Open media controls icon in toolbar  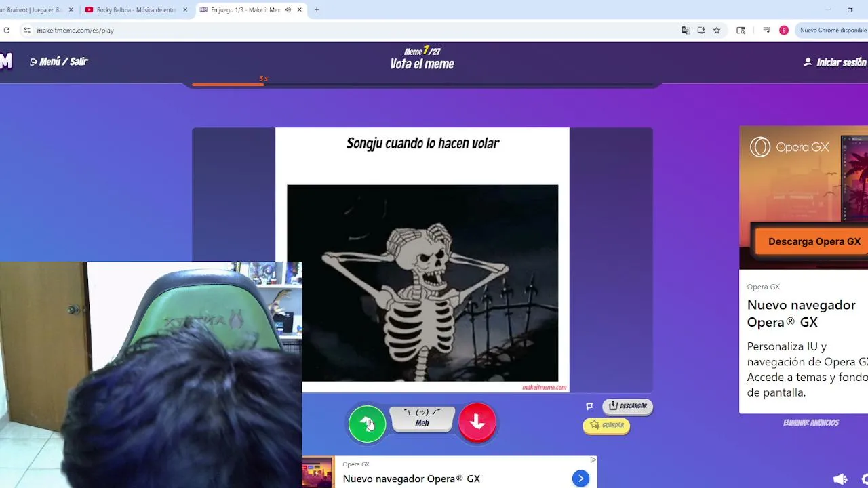click(x=766, y=30)
